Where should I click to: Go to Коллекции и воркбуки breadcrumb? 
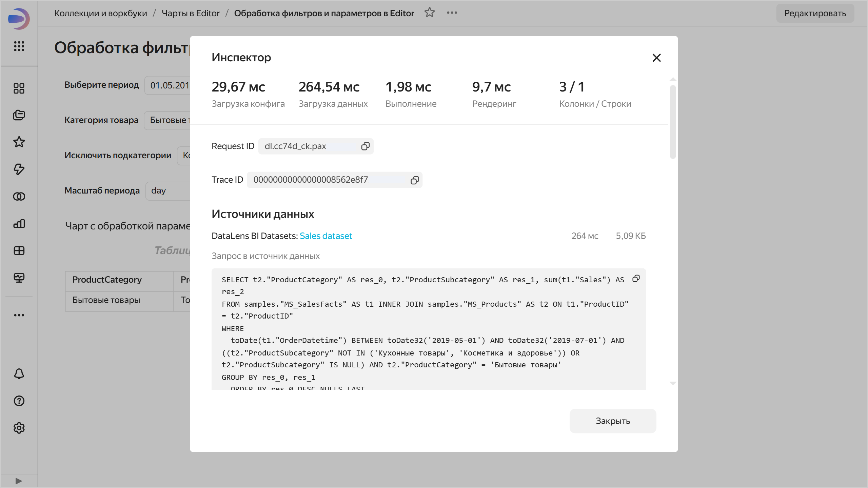tap(101, 13)
